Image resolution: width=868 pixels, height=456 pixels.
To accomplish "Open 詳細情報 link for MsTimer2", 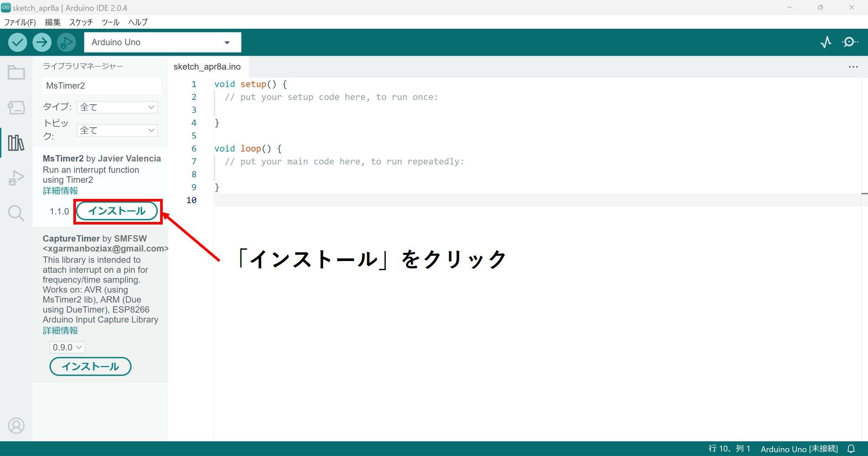I will (60, 191).
